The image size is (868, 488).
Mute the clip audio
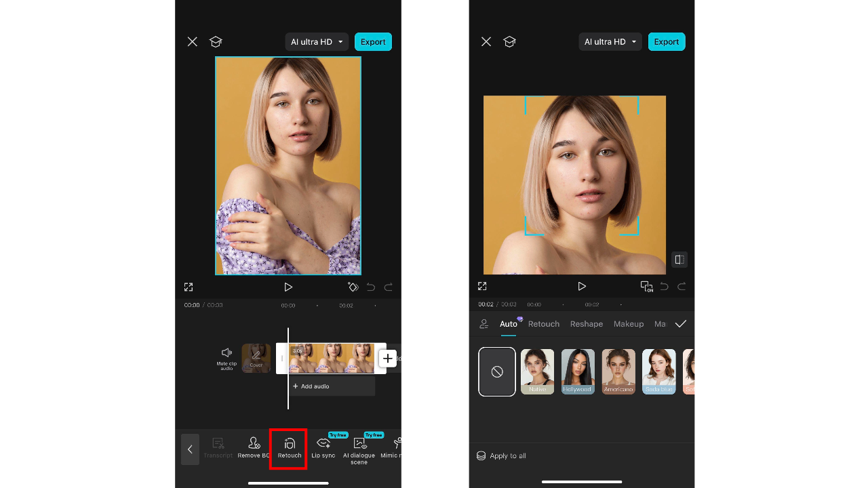pyautogui.click(x=226, y=358)
